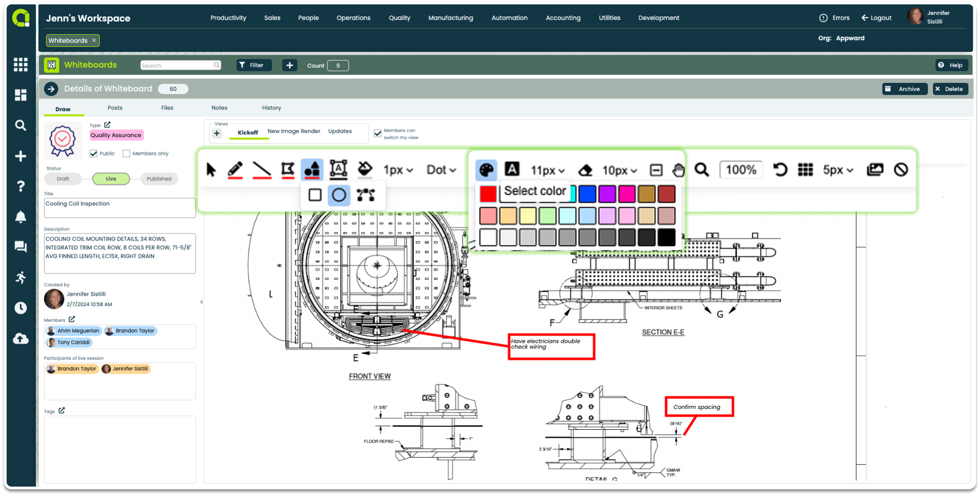
Task: Open notifications bell in sidebar
Action: coord(20,217)
